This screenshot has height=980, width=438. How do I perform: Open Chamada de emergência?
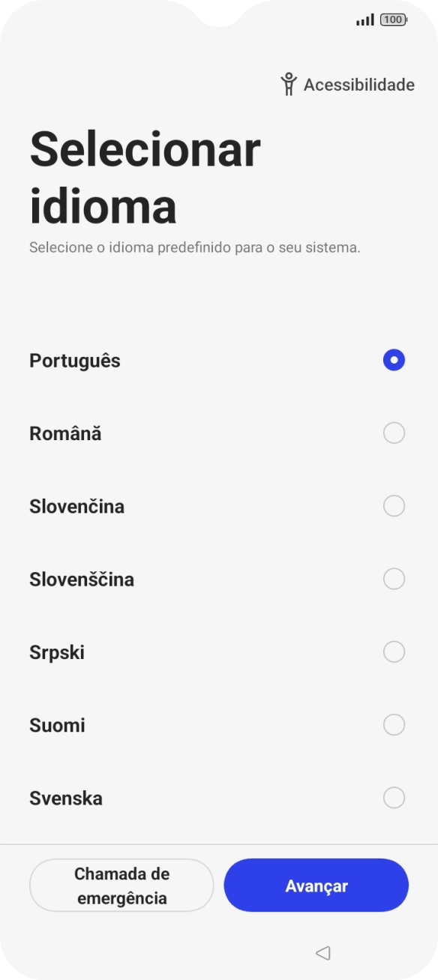point(121,885)
